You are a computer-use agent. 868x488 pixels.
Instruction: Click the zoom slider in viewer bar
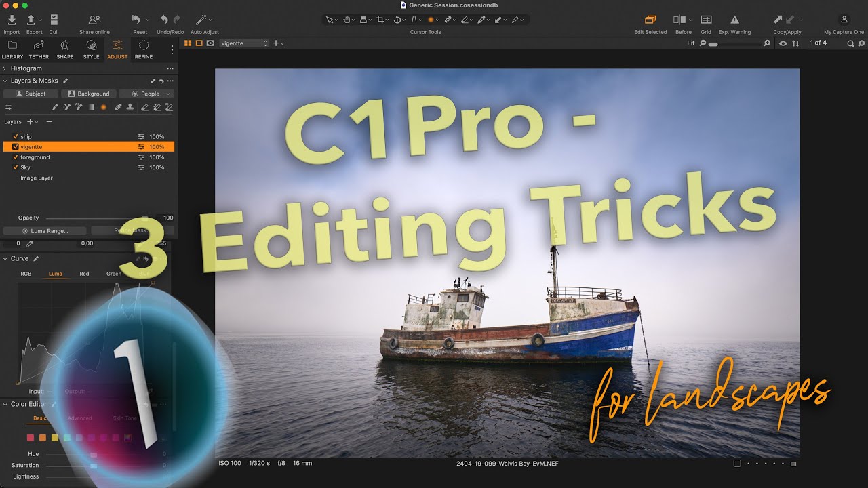click(x=736, y=43)
